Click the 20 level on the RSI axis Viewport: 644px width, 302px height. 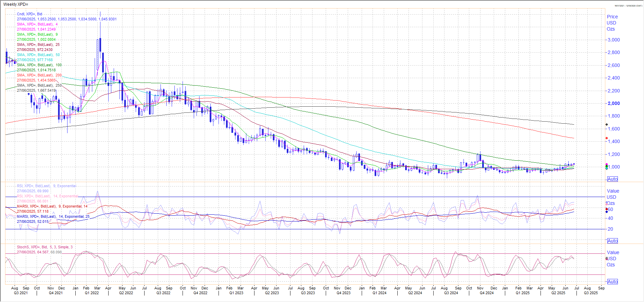(610, 229)
